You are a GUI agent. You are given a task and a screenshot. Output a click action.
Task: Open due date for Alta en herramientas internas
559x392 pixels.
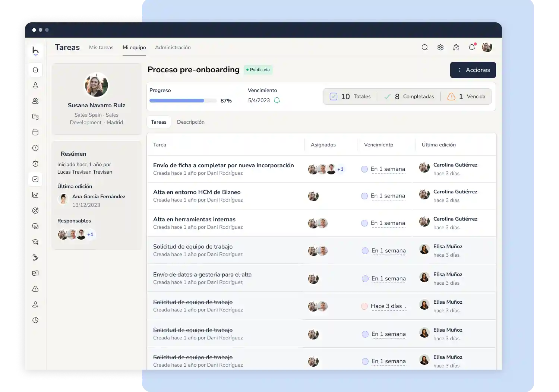(x=388, y=223)
